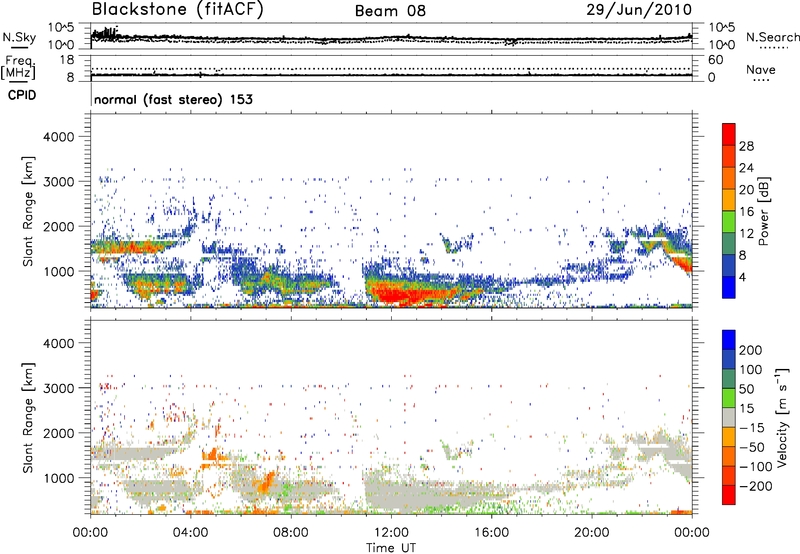Viewport: 800px width, 554px height.
Task: Click the 20:00 time tick label
Action: [591, 533]
